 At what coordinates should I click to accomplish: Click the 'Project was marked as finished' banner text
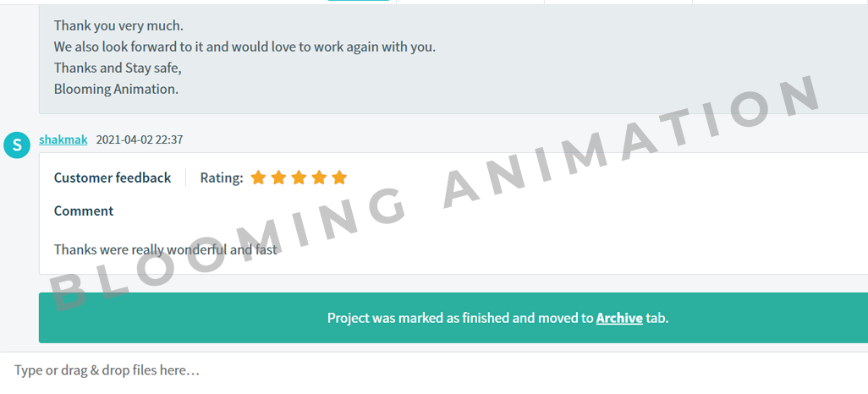coord(459,319)
